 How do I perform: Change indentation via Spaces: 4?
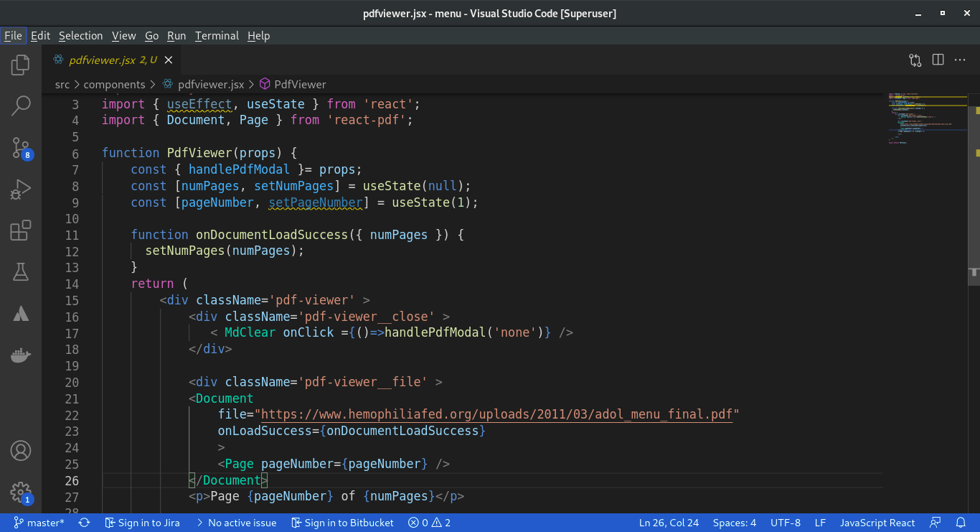tap(735, 523)
